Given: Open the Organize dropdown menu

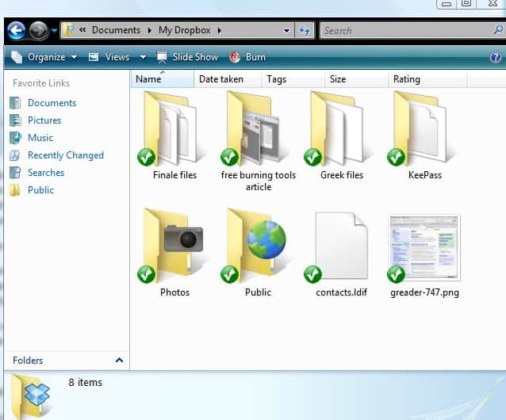Looking at the screenshot, I should [44, 57].
